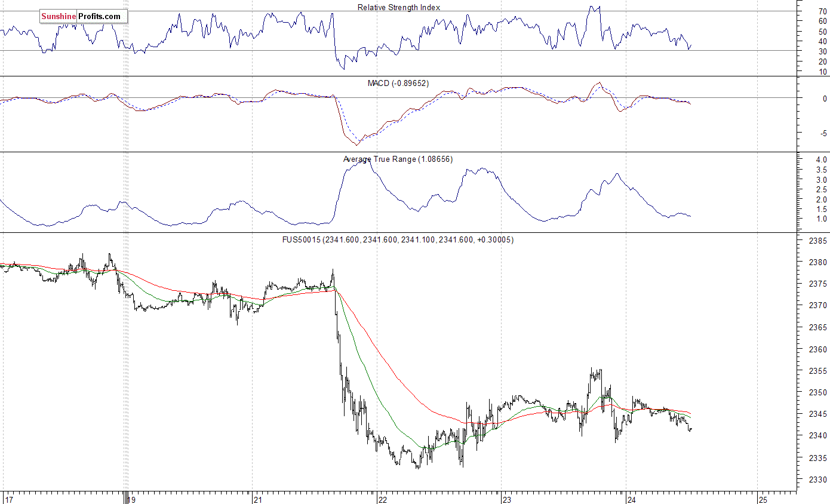Click the MACD (-0.89652) title
Image resolution: width=830 pixels, height=504 pixels.
(x=398, y=83)
